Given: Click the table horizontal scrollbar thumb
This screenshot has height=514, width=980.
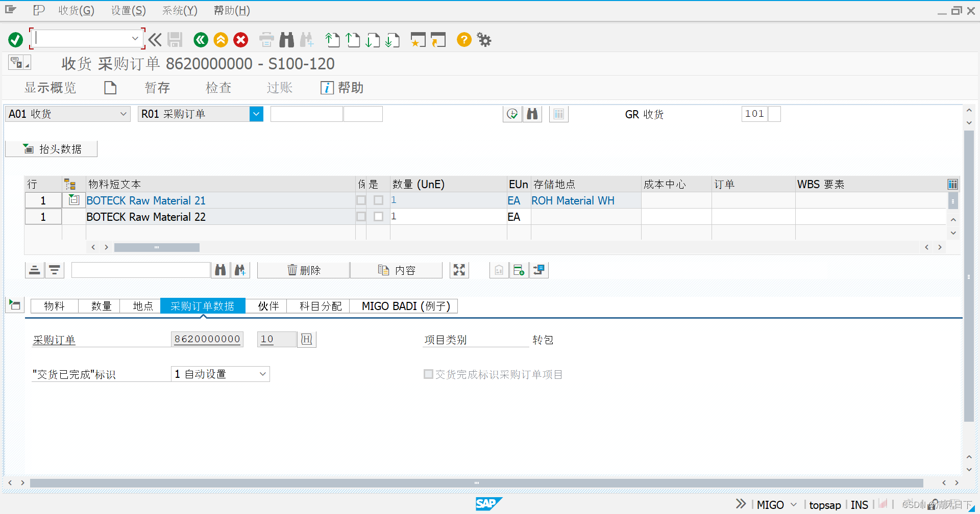Looking at the screenshot, I should (x=157, y=247).
